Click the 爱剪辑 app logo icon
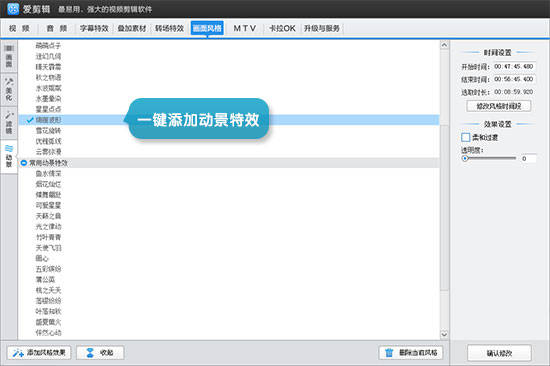 pos(13,9)
